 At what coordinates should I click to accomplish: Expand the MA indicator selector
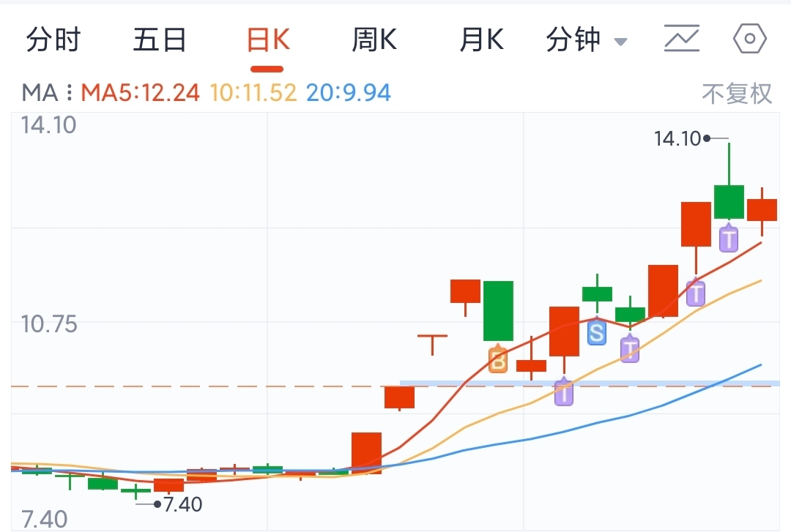40,93
